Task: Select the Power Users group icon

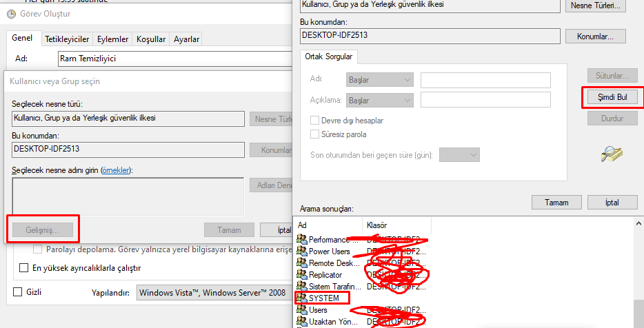Action: 302,251
